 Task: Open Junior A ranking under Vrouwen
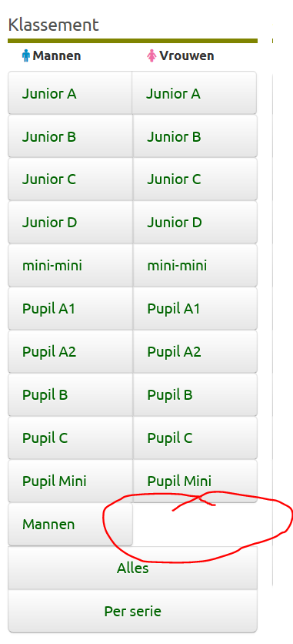195,92
